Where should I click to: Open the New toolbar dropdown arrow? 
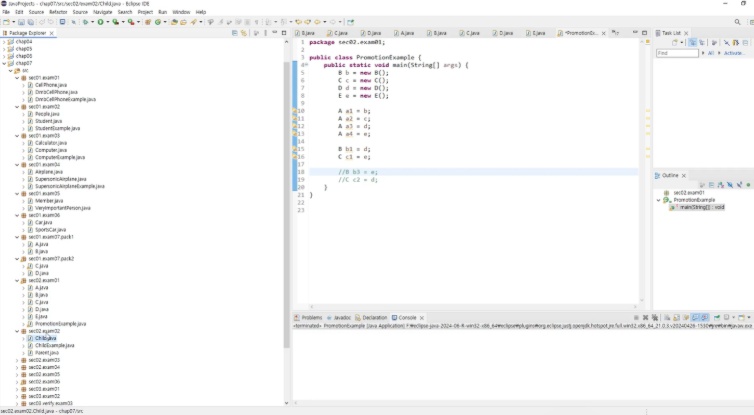pyautogui.click(x=13, y=22)
